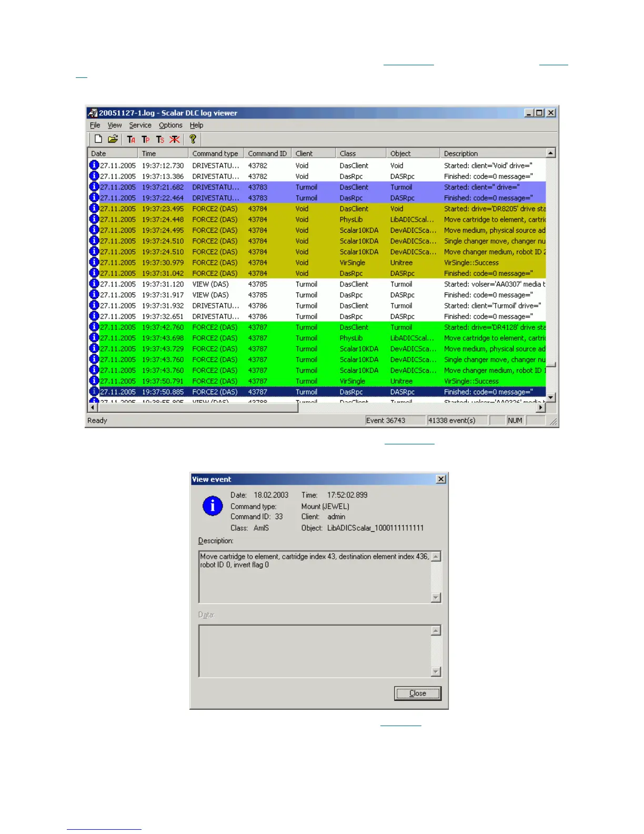Sort by the Date column header
The width and height of the screenshot is (644, 834).
point(113,153)
